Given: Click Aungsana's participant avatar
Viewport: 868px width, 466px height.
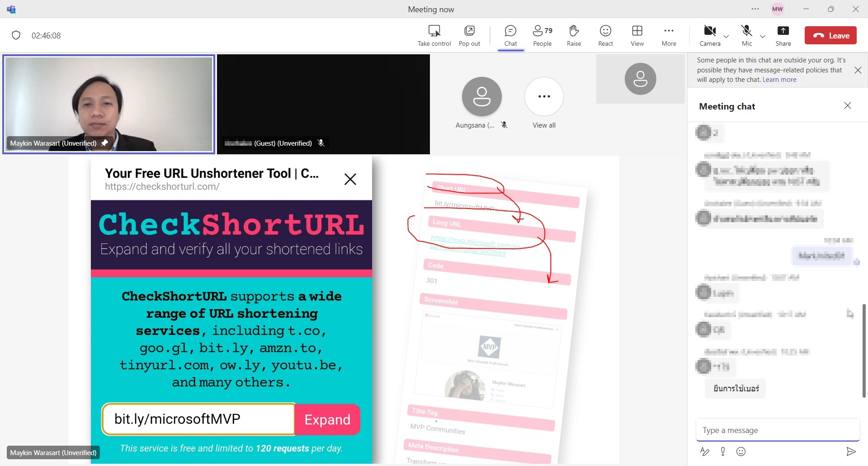Looking at the screenshot, I should tap(481, 96).
